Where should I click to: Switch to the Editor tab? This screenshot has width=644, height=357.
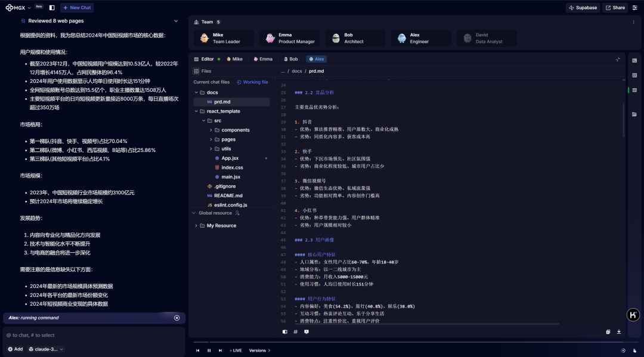[207, 59]
